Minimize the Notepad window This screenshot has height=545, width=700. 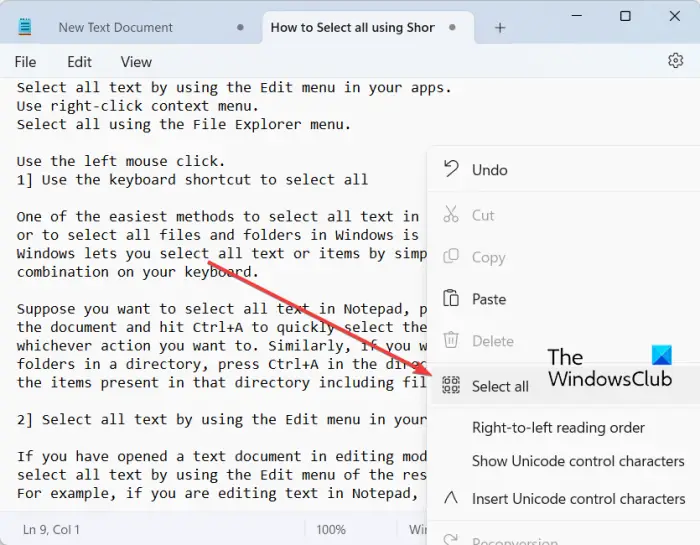tap(577, 16)
